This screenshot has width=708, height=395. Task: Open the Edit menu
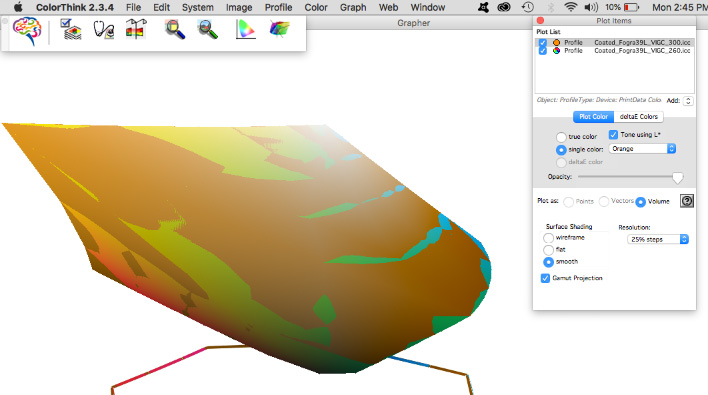tap(161, 7)
